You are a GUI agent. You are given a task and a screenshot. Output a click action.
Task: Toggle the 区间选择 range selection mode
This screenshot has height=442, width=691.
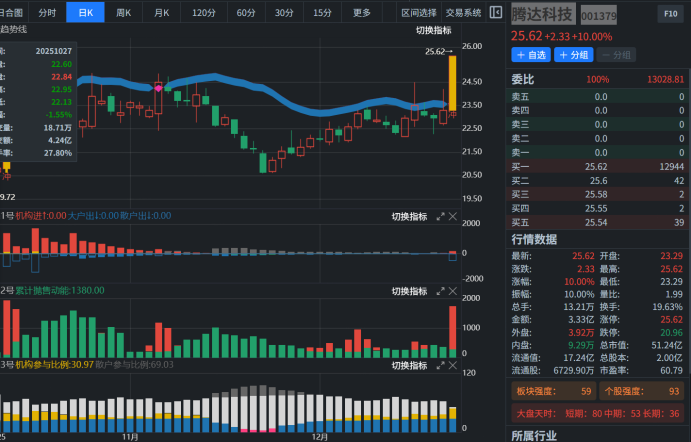419,13
